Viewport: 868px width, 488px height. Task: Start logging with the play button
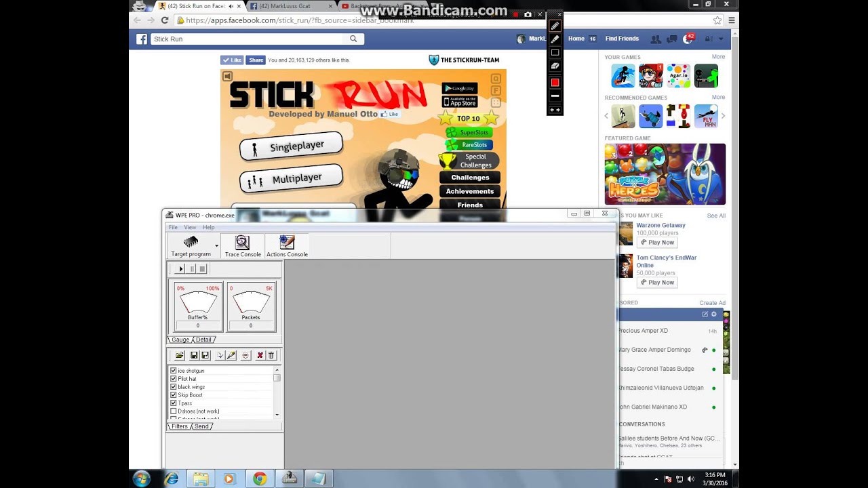[x=180, y=269]
